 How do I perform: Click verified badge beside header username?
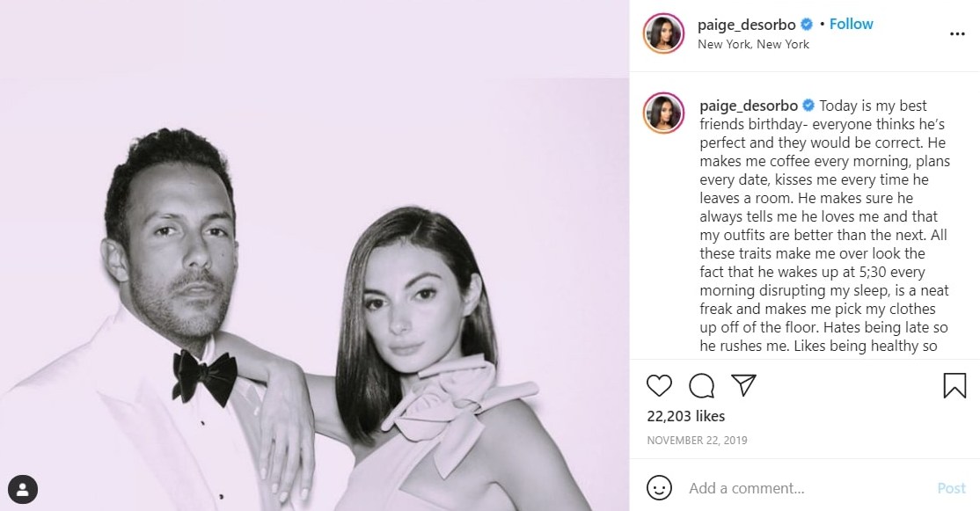[806, 25]
